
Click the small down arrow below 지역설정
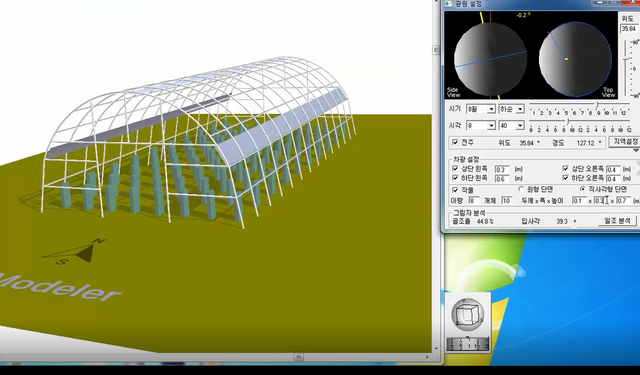[x=636, y=151]
